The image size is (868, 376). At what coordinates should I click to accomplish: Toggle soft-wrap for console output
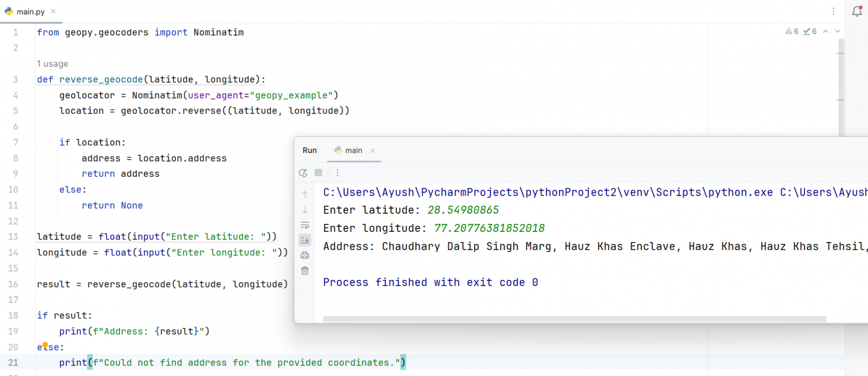(305, 225)
